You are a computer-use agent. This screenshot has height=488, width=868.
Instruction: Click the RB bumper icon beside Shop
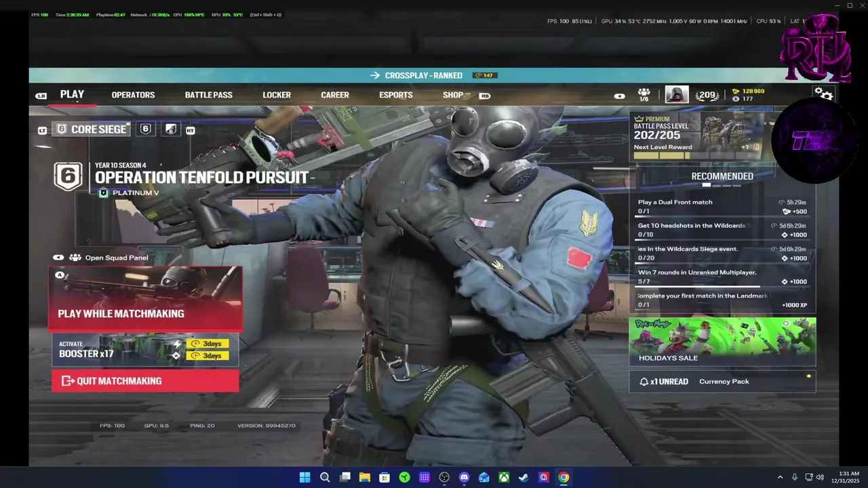tap(484, 96)
